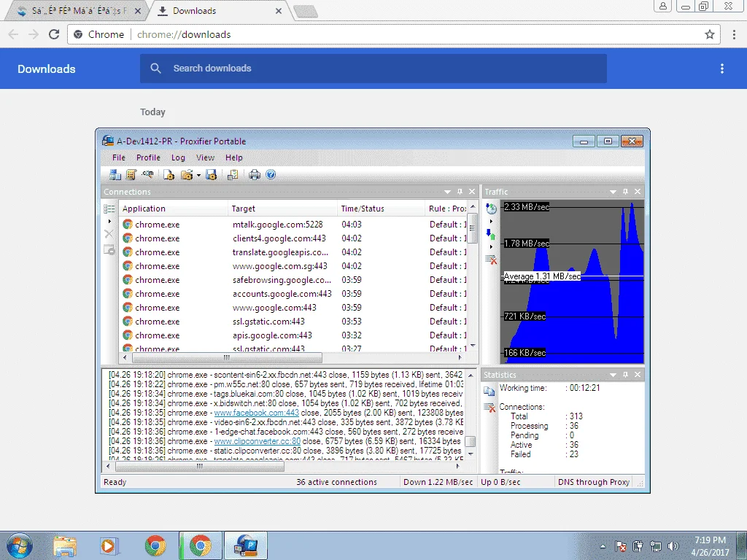Expand the arrow under Traffic direction icon

tap(491, 246)
